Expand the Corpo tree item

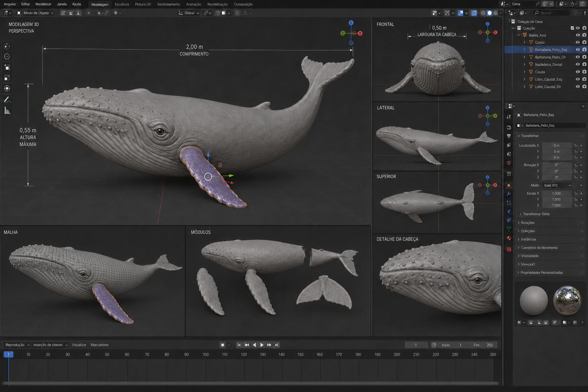[524, 42]
